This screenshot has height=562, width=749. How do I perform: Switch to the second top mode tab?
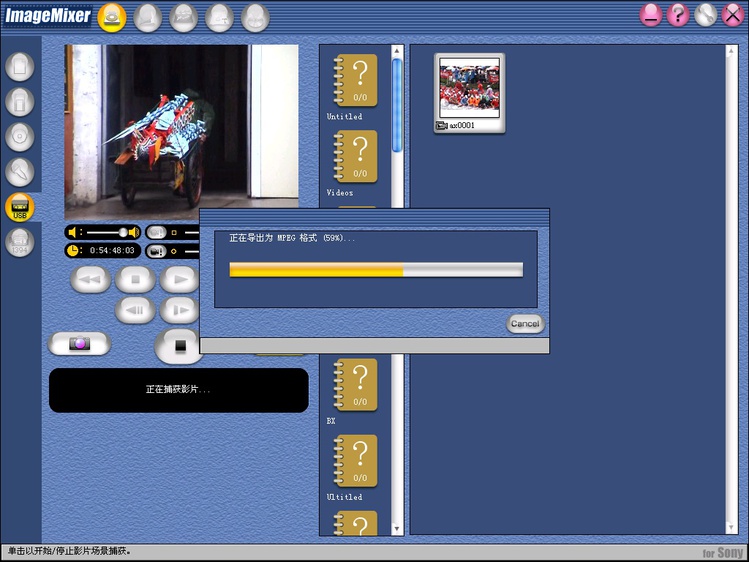coord(148,16)
